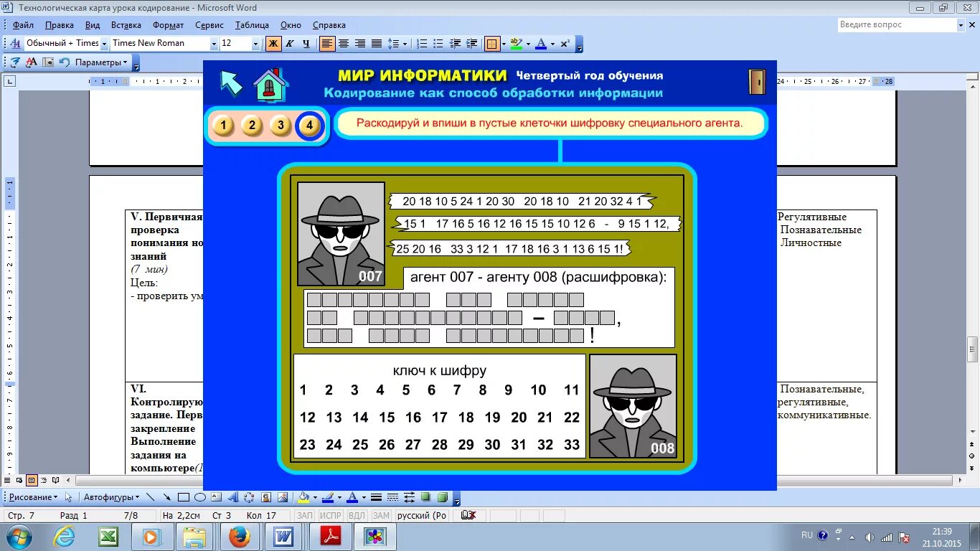980x551 pixels.
Task: Choose Select Objects pointer tool
Action: point(69,497)
